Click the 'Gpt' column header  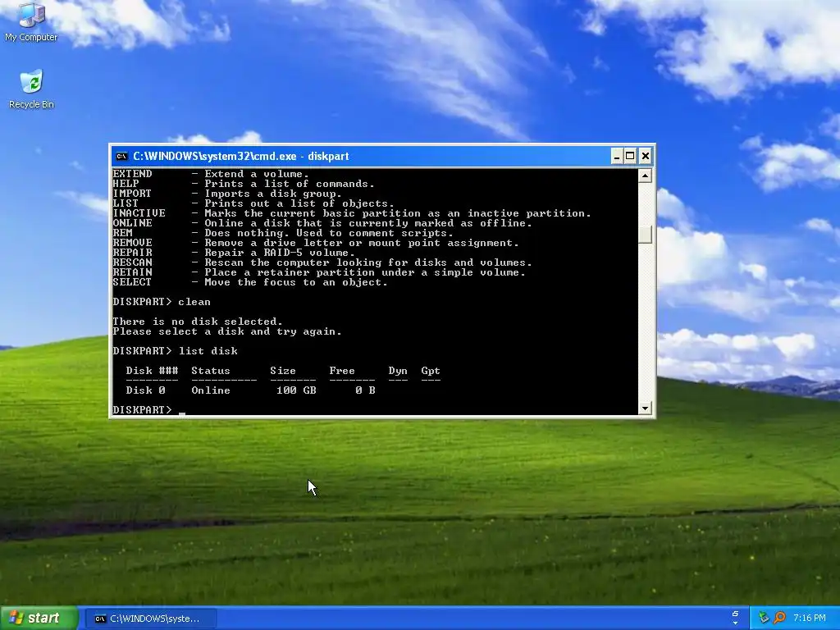[431, 371]
